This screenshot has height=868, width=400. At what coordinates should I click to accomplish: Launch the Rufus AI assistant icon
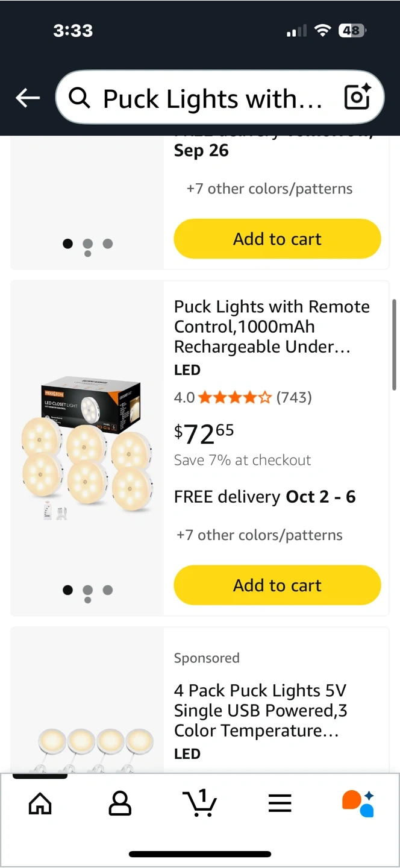pos(358,803)
